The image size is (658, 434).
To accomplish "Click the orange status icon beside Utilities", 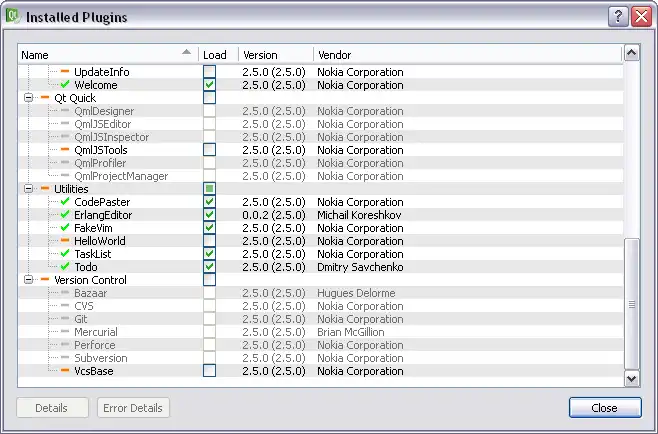I will (45, 188).
